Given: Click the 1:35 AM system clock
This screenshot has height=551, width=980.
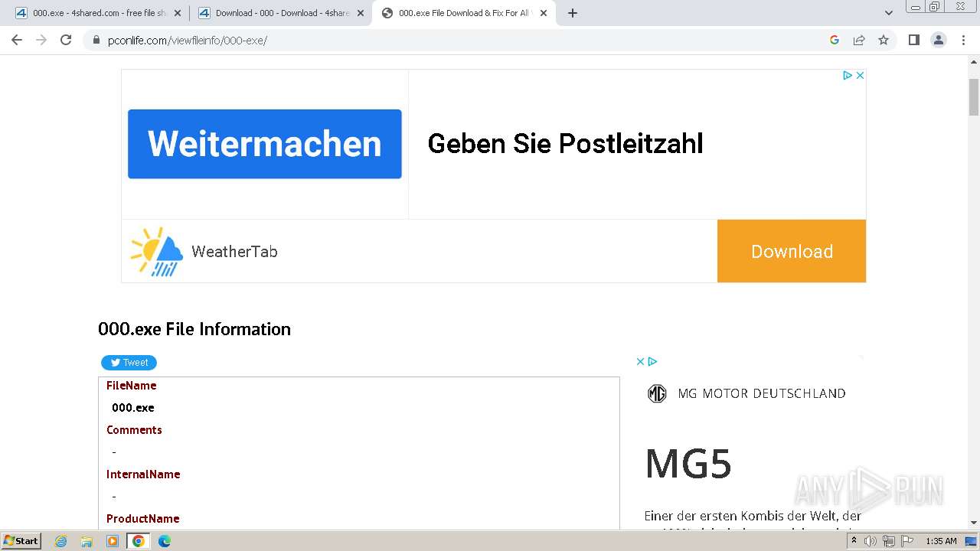Looking at the screenshot, I should tap(941, 541).
